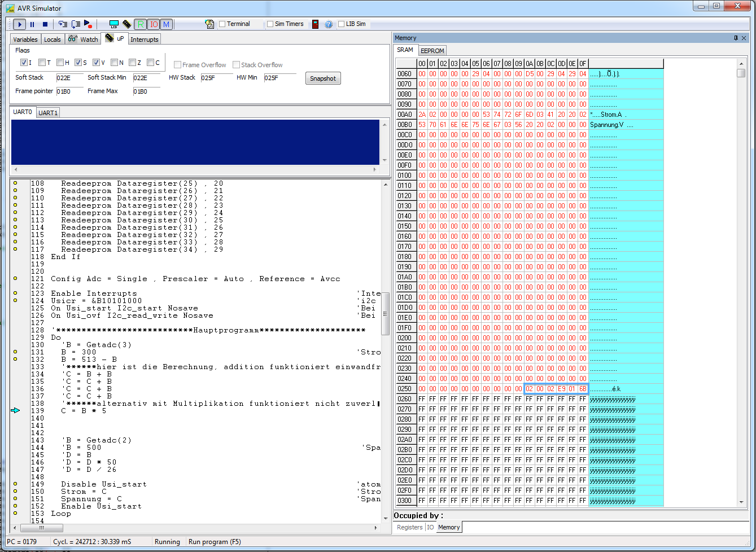Click SRAM cell D5 in row 0060

(x=529, y=74)
